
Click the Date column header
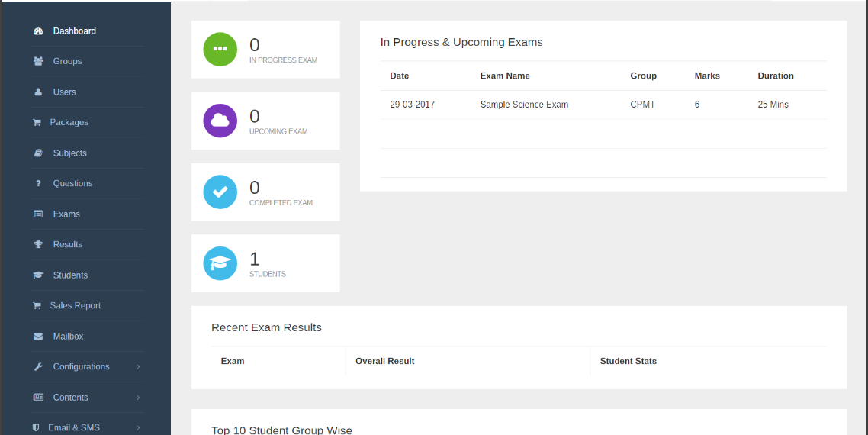(400, 76)
